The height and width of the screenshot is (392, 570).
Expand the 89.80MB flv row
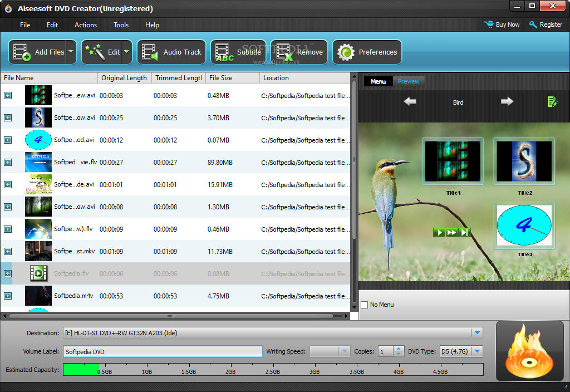8,162
